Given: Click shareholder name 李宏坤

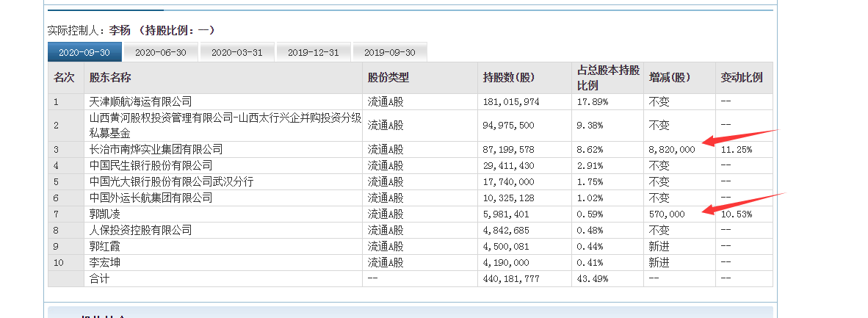Looking at the screenshot, I should (104, 262).
